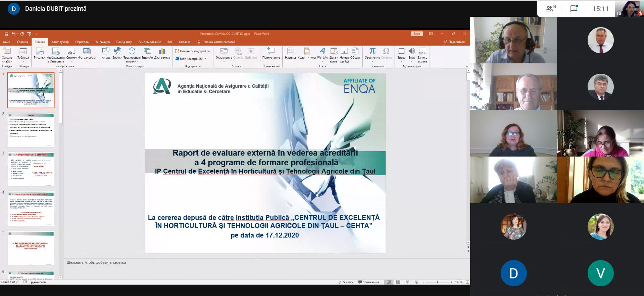The height and width of the screenshot is (296, 644).
Task: Start slideshow from beginning via quick access icon
Action: click(x=29, y=34)
